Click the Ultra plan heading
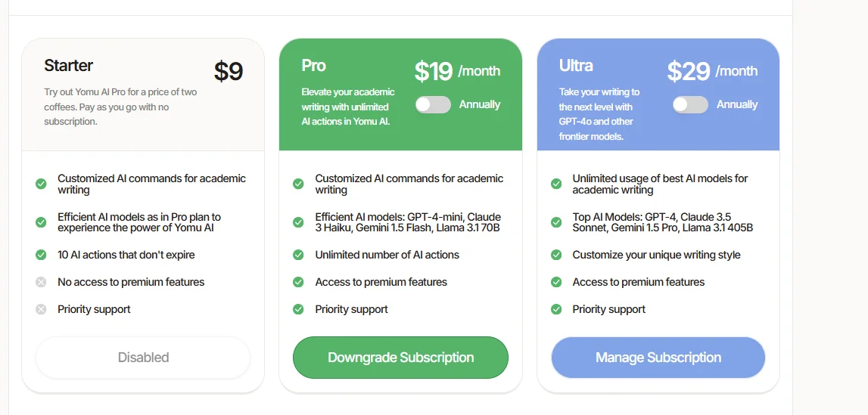Viewport: 868px width, 415px height. tap(576, 65)
